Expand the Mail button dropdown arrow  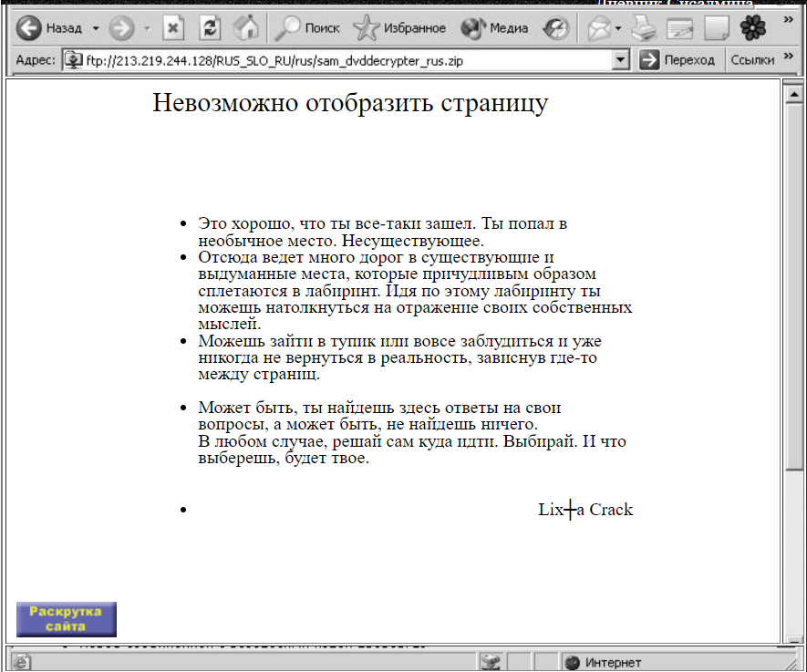pos(618,28)
